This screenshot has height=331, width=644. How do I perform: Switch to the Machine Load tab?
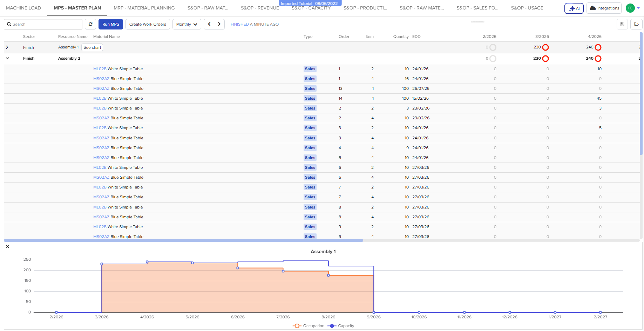23,8
